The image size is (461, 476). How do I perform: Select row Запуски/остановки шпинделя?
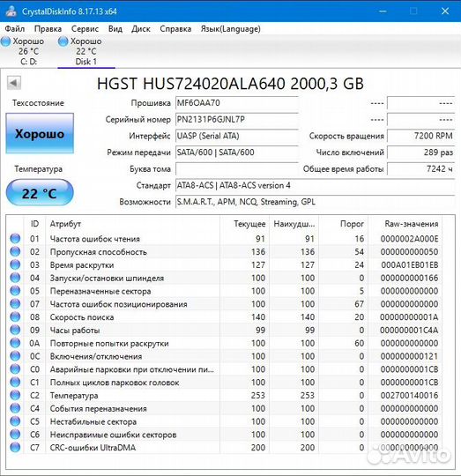point(224,278)
